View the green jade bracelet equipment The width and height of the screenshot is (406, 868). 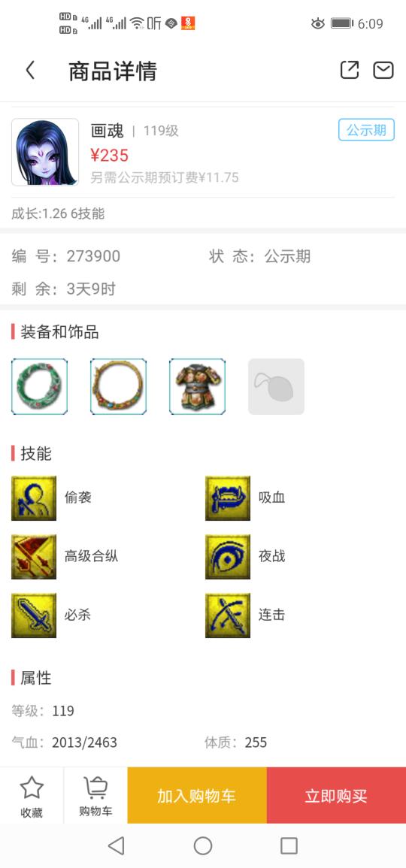pyautogui.click(x=39, y=386)
